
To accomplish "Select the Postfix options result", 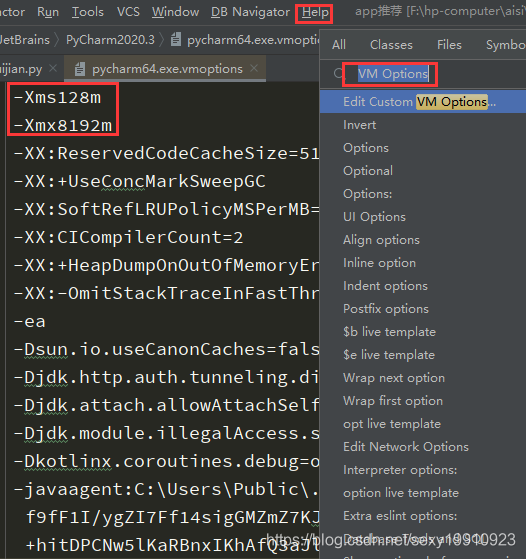I will coord(423,309).
